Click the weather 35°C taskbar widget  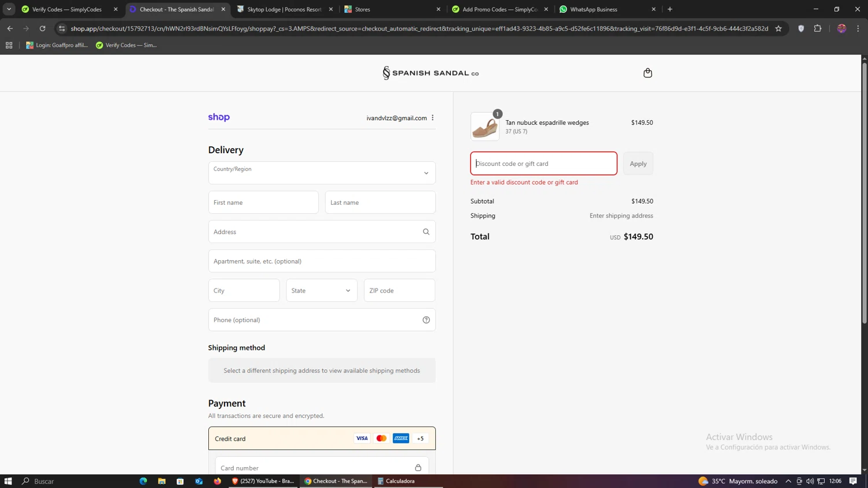coord(738,481)
